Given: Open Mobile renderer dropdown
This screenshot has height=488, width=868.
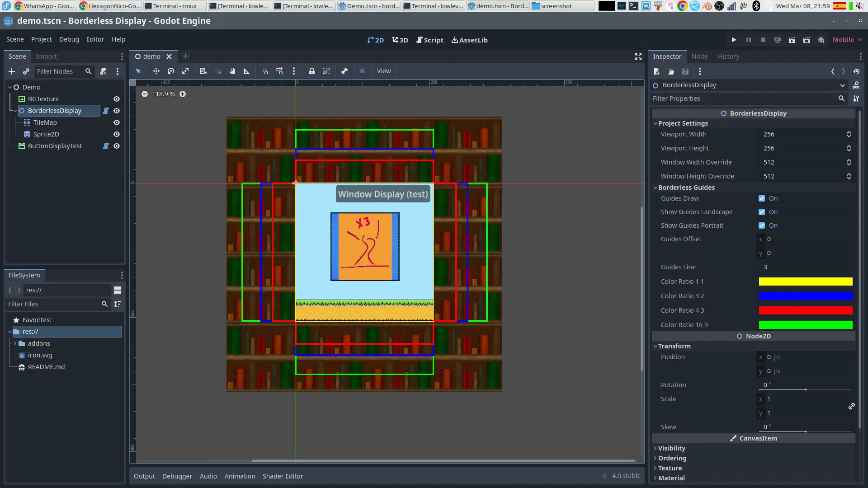Looking at the screenshot, I should tap(847, 40).
